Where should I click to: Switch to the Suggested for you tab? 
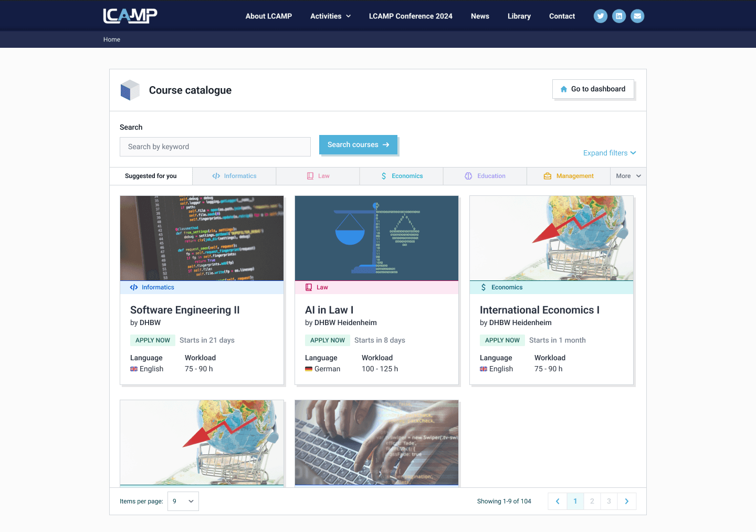151,175
